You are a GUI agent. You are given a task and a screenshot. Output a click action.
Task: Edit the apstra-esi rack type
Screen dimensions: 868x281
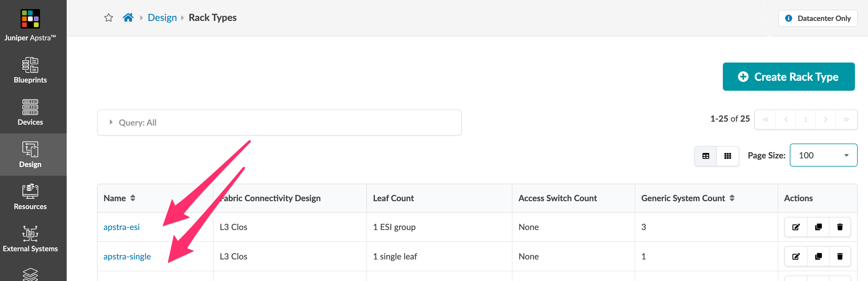pos(796,227)
